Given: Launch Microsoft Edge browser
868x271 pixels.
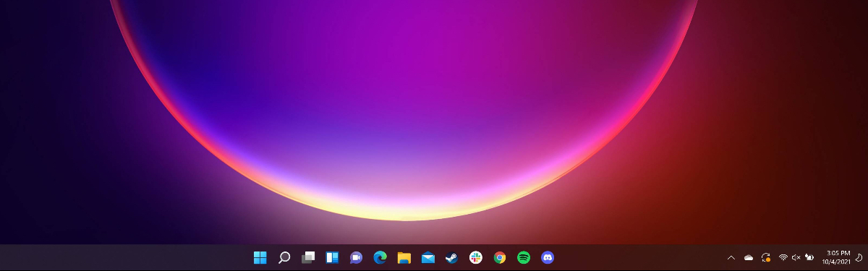Looking at the screenshot, I should click(380, 257).
